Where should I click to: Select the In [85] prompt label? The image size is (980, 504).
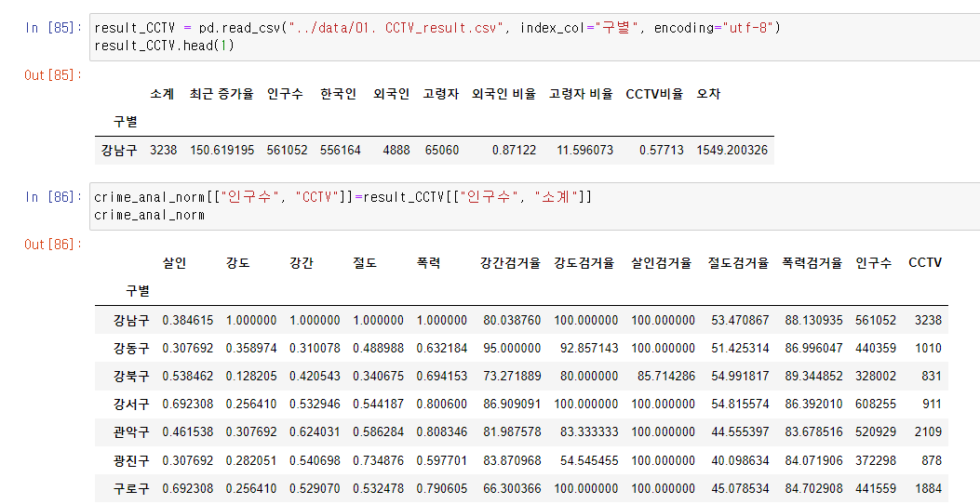(x=54, y=28)
